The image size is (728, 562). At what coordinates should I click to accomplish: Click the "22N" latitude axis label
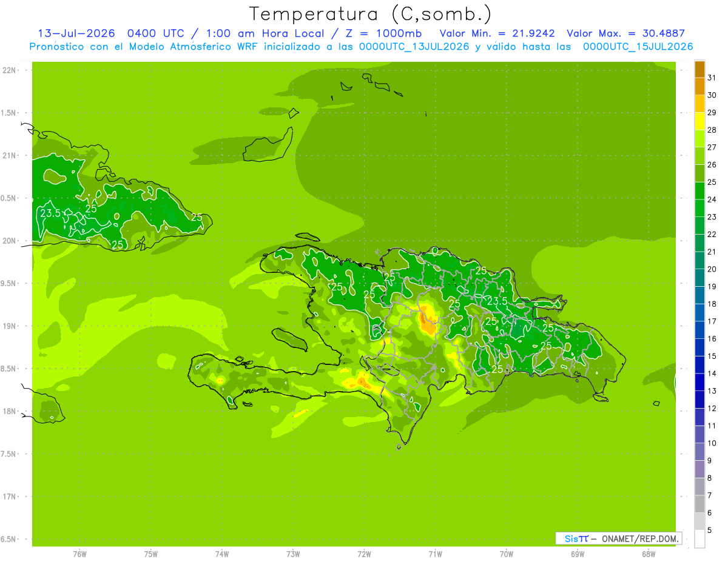[x=10, y=70]
